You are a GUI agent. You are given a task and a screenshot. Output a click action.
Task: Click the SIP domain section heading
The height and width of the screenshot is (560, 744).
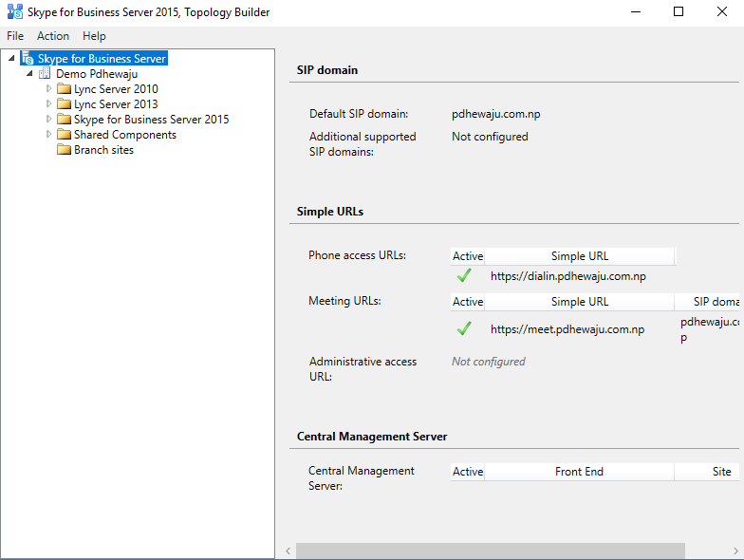point(326,70)
